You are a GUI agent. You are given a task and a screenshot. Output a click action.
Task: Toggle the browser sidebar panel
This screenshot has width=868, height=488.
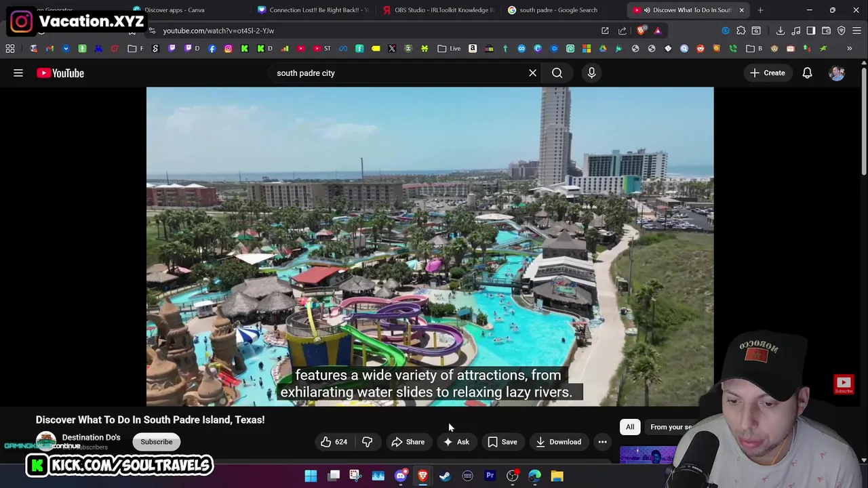click(x=811, y=30)
